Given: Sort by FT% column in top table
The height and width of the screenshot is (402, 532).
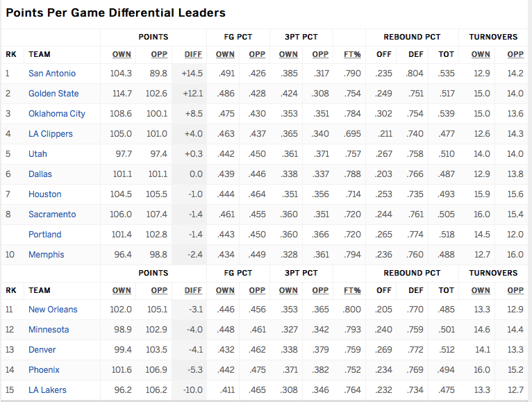Looking at the screenshot, I should [352, 54].
